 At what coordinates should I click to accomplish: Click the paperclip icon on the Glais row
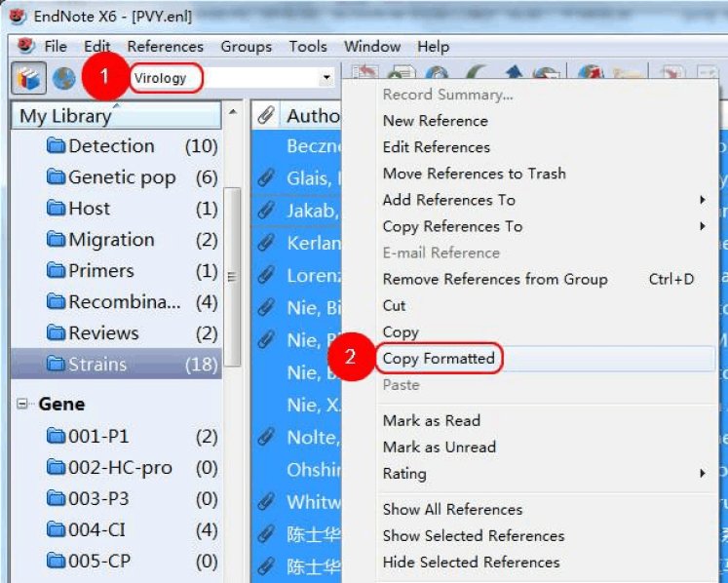pos(266,178)
